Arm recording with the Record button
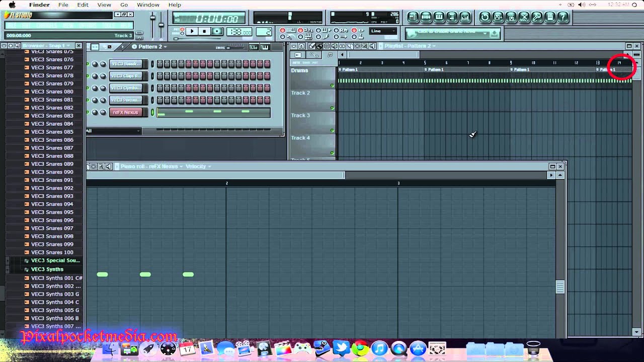644x362 pixels. click(217, 31)
